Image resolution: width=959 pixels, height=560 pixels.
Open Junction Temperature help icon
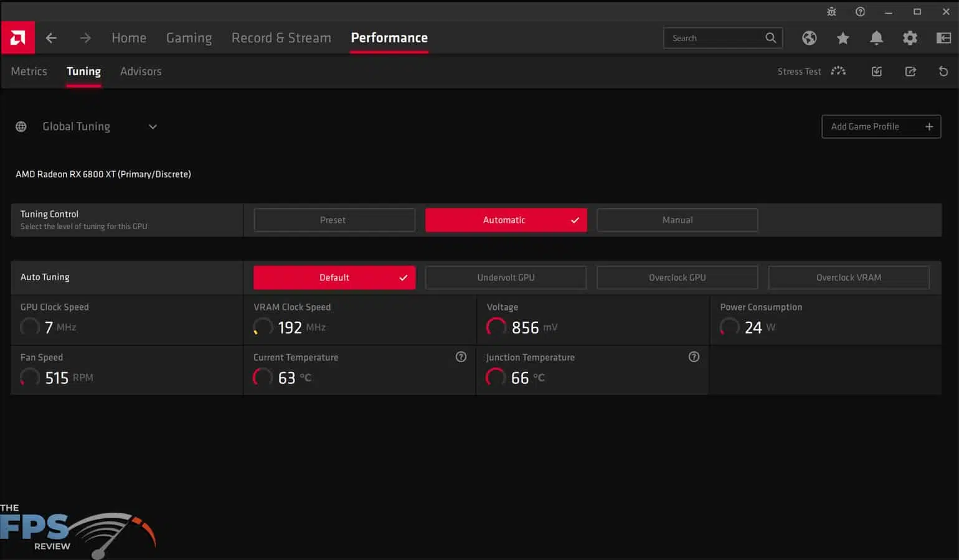(x=694, y=357)
